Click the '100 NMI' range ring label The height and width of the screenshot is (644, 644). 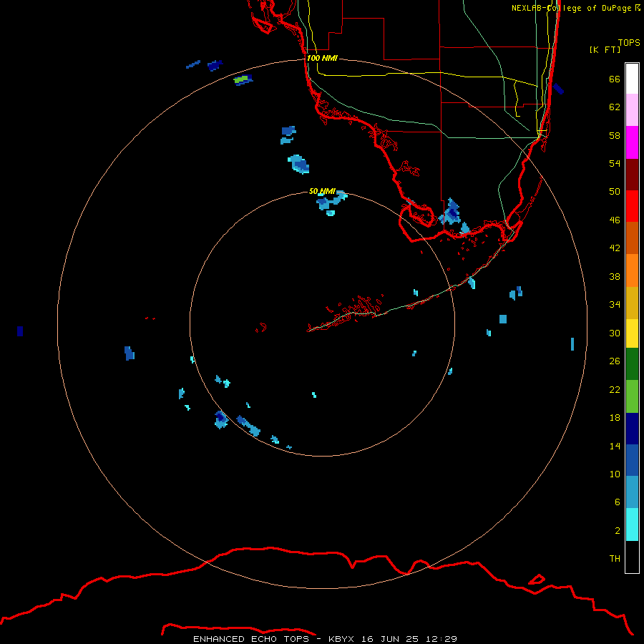323,58
